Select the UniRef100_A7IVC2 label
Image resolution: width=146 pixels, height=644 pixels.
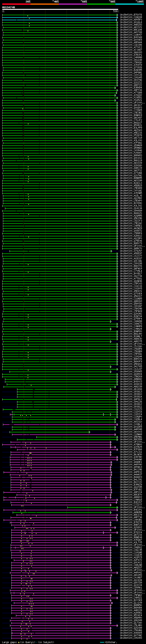(131, 48)
